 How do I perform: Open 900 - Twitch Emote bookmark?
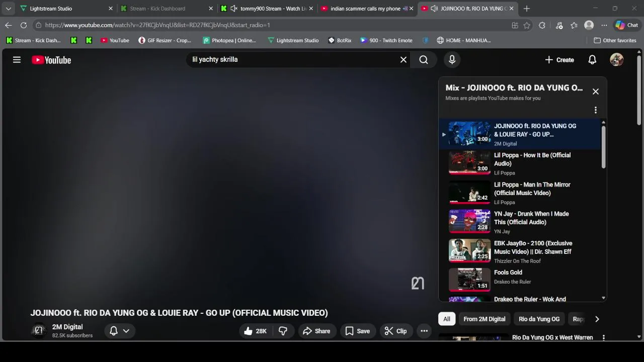tap(386, 40)
